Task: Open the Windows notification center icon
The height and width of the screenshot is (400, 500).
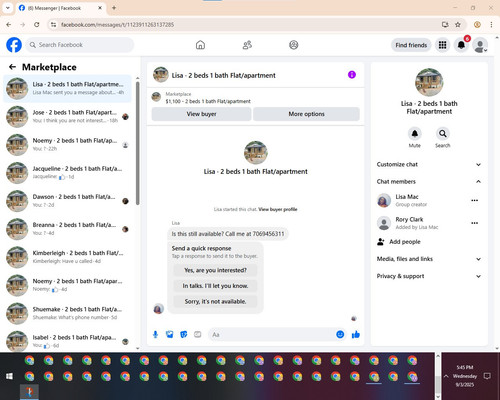Action: pyautogui.click(x=487, y=376)
